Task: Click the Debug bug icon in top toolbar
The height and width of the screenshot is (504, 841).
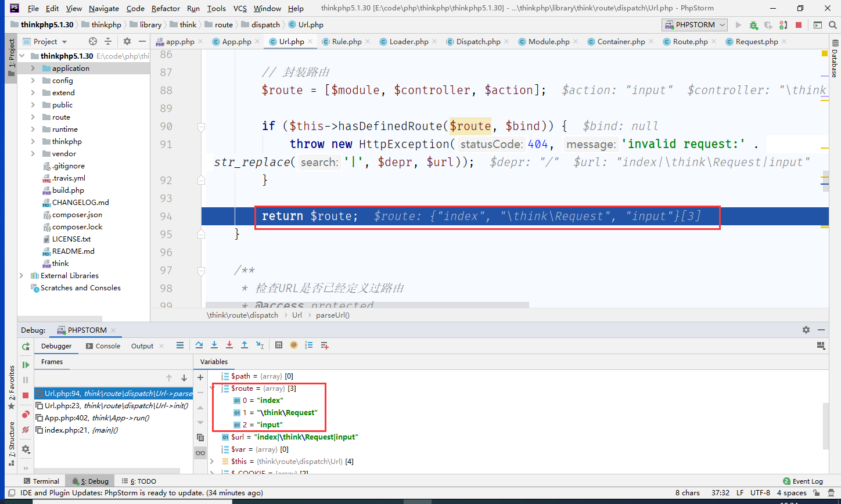Action: point(753,25)
